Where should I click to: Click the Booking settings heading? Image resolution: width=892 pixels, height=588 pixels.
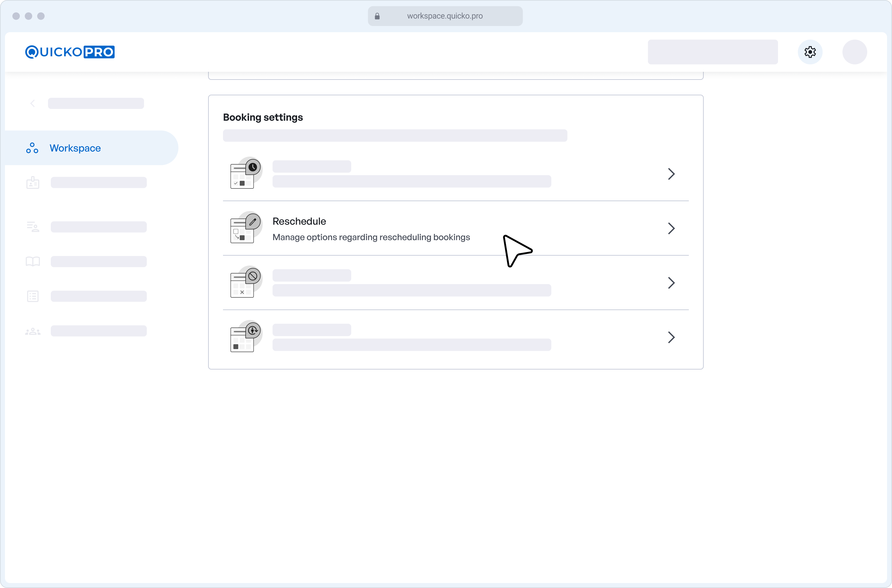[263, 117]
